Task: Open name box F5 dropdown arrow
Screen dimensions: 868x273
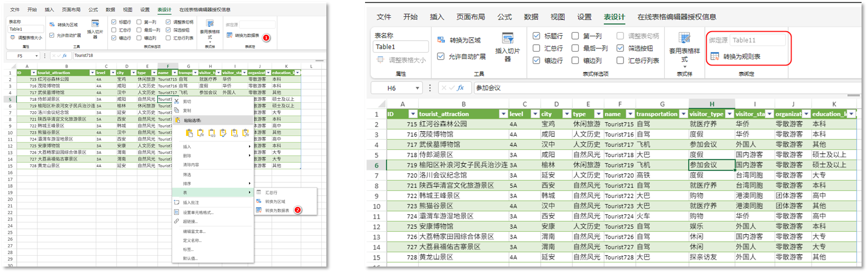Action: pos(36,56)
